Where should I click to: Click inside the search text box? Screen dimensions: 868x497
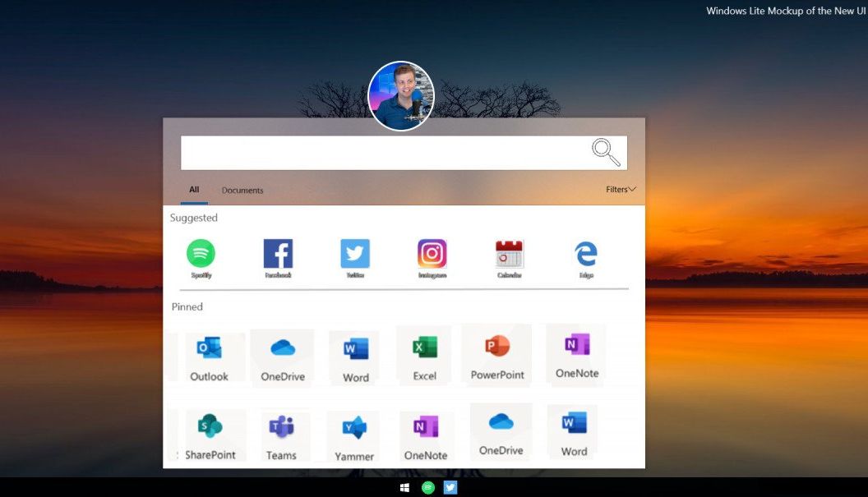404,153
